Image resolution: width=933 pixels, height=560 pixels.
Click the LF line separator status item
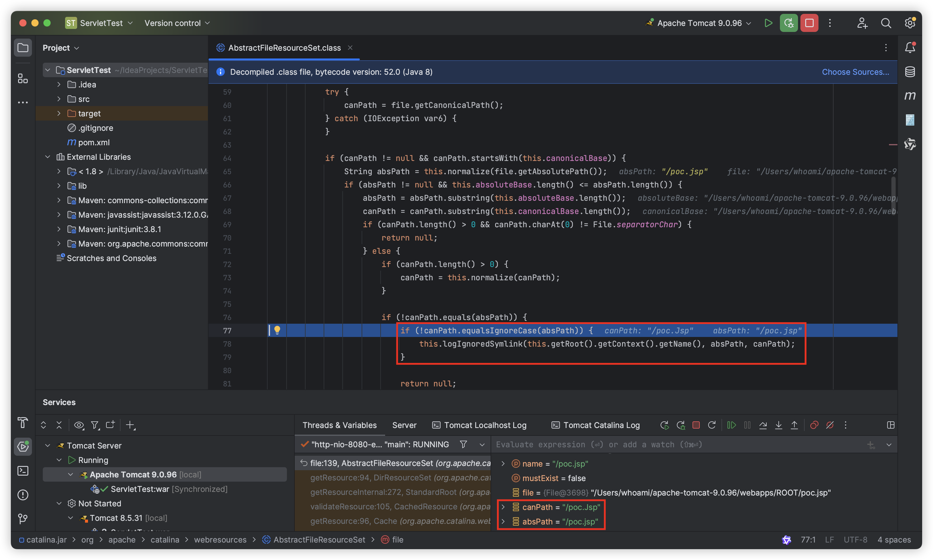pyautogui.click(x=829, y=540)
